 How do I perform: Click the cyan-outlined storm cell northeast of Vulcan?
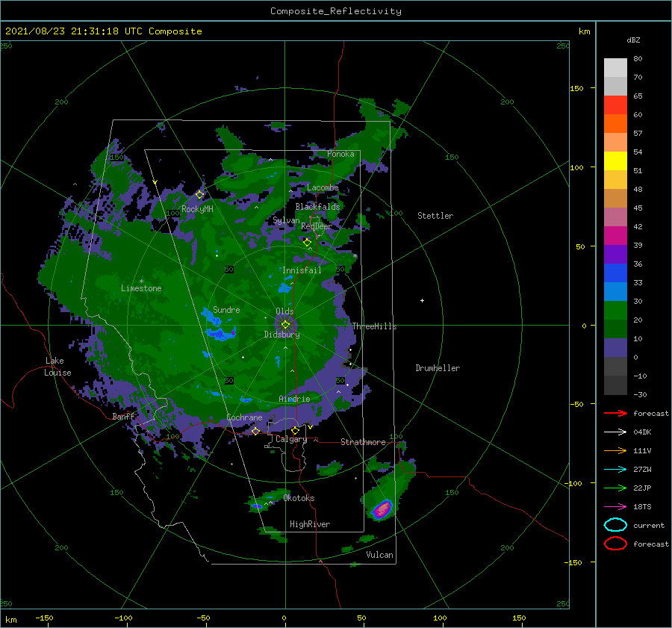pyautogui.click(x=382, y=509)
